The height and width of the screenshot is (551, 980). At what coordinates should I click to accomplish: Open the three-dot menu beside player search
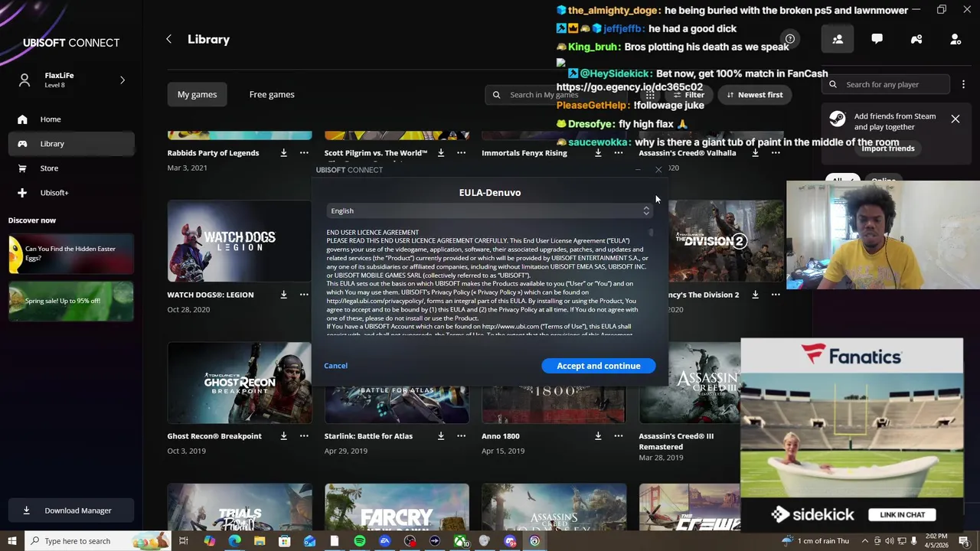click(x=963, y=84)
